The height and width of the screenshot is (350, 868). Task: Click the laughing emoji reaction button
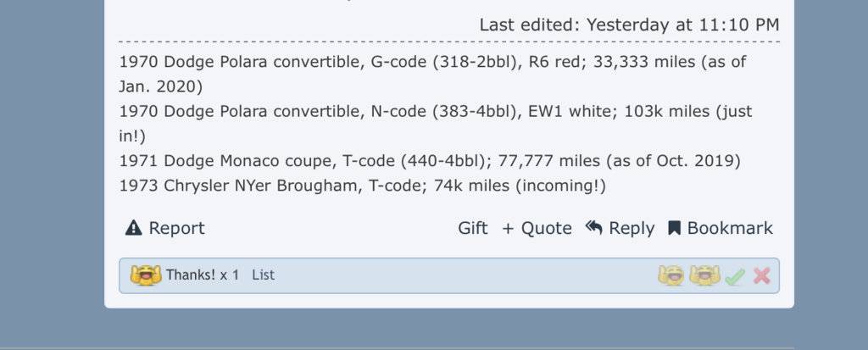(670, 275)
